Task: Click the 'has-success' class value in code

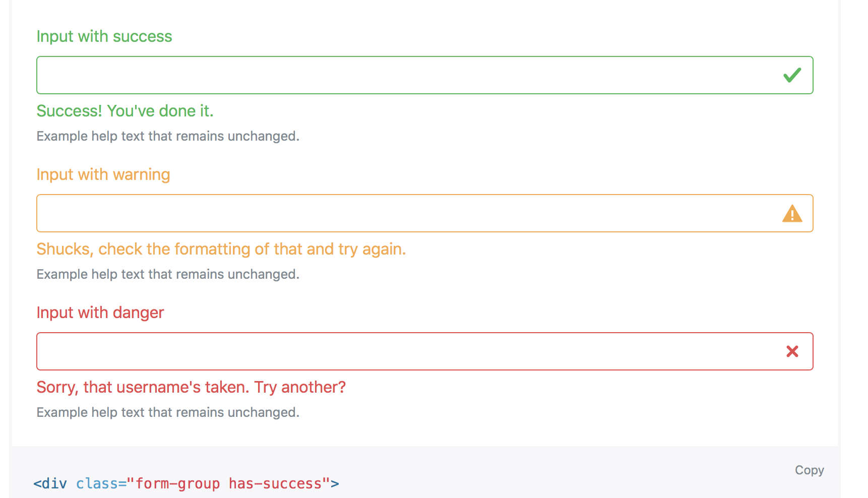Action: click(x=275, y=483)
